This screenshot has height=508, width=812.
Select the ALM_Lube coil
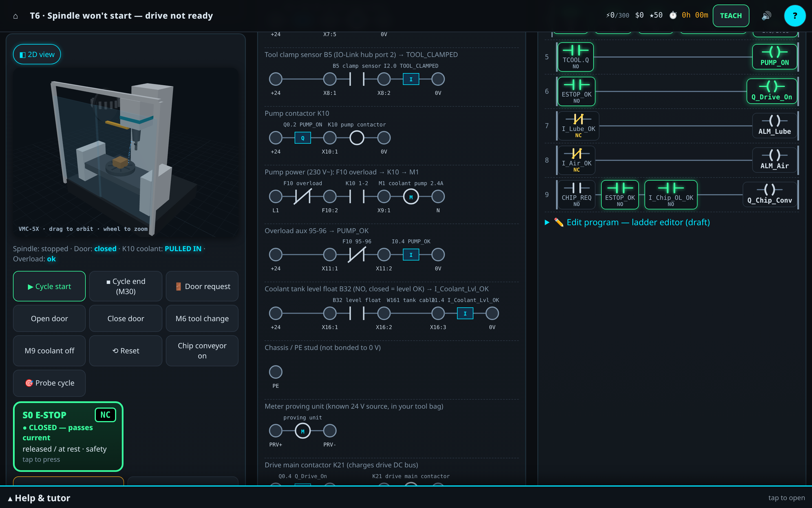(775, 126)
